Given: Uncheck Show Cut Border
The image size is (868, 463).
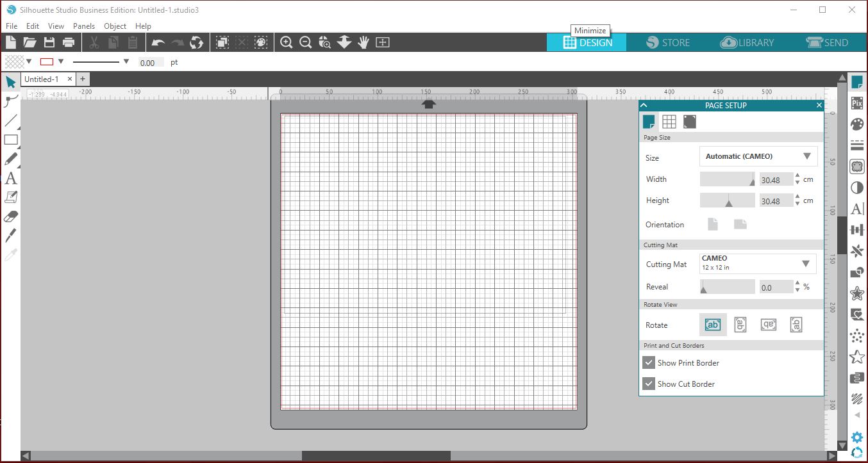Looking at the screenshot, I should 649,384.
